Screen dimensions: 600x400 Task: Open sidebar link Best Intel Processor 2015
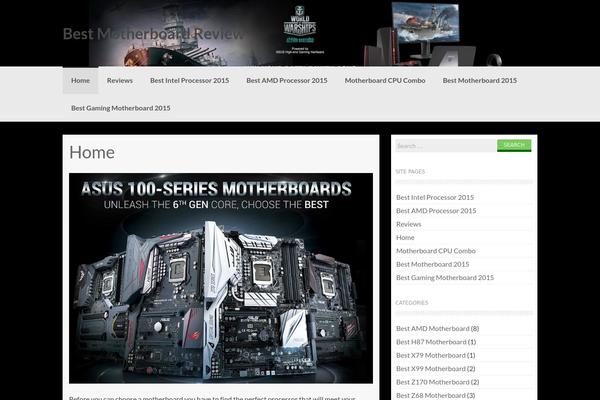(x=435, y=197)
